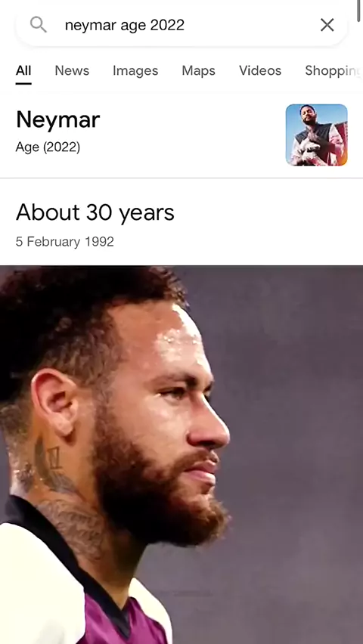Click the scrollbar at the page's top right

pyautogui.click(x=359, y=11)
